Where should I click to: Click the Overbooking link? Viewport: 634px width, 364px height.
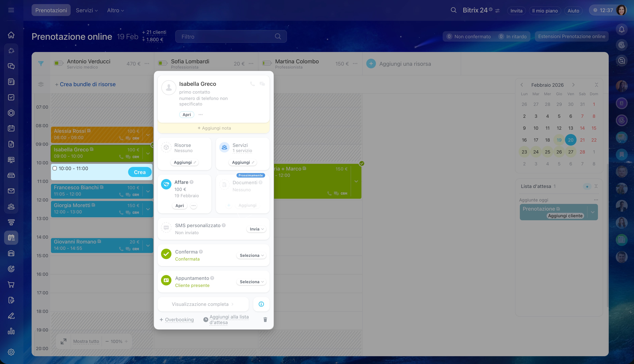[x=179, y=319]
